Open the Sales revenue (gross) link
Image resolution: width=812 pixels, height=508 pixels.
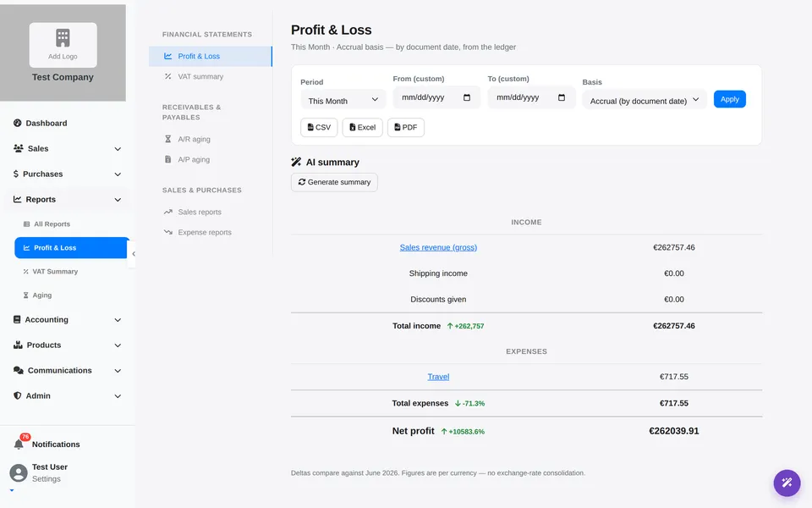pyautogui.click(x=438, y=247)
